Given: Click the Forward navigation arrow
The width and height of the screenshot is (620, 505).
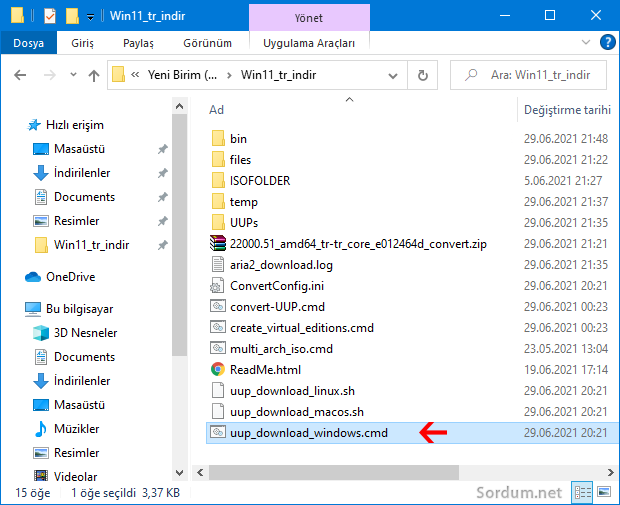Looking at the screenshot, I should [49, 75].
